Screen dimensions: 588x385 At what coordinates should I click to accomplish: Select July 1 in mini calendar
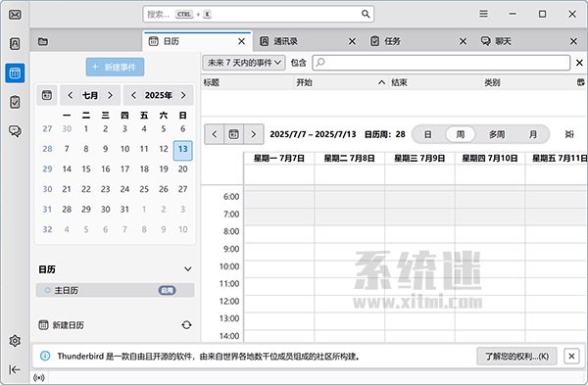[86, 129]
